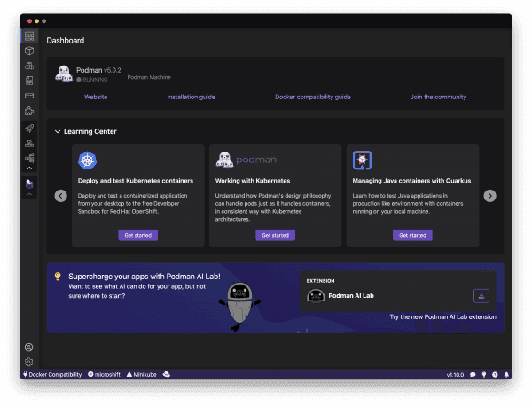Go to next Learning Center cards

tap(489, 196)
